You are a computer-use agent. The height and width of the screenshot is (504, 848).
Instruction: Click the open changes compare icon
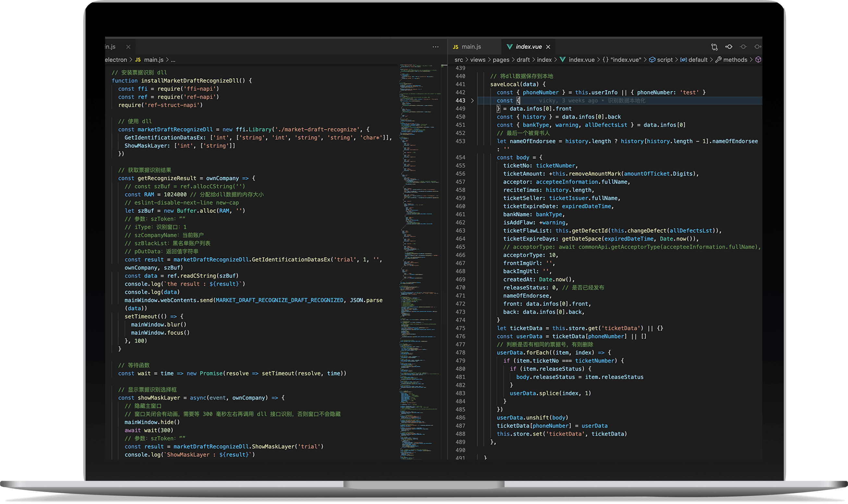coord(715,47)
